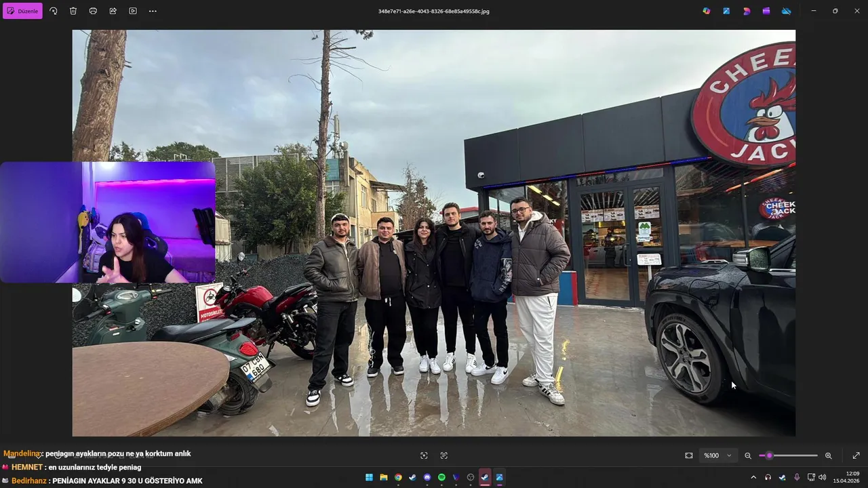Open File Explorer from the taskbar
868x488 pixels.
(384, 477)
